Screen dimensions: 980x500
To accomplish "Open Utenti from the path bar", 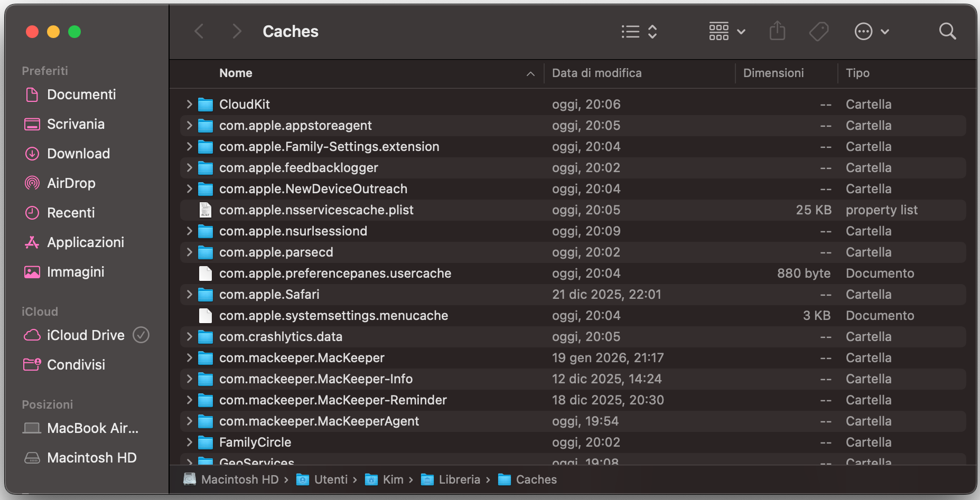I will pyautogui.click(x=331, y=479).
